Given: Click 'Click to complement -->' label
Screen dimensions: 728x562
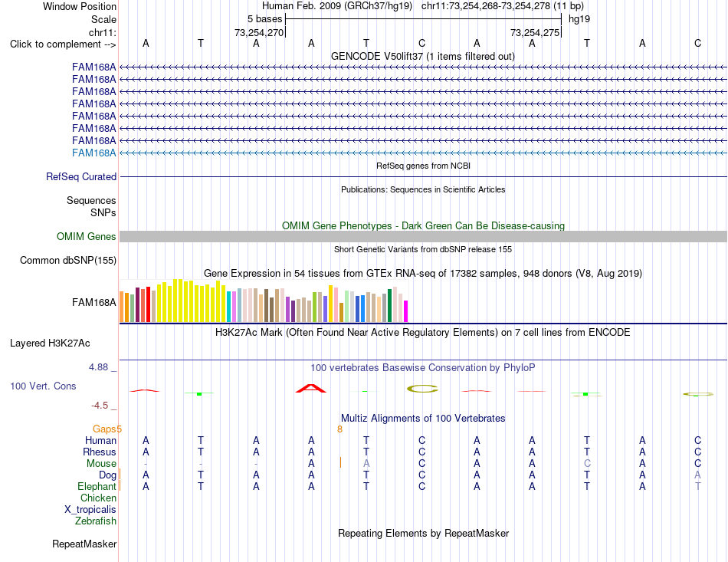Looking at the screenshot, I should coord(63,44).
